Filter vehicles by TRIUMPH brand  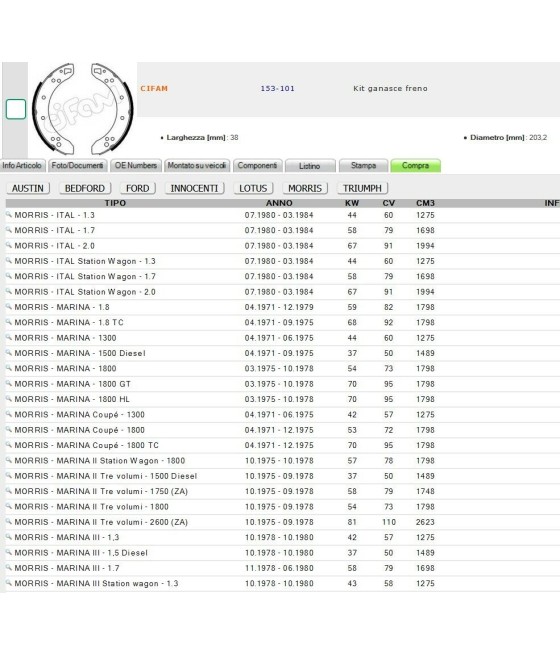tap(362, 188)
